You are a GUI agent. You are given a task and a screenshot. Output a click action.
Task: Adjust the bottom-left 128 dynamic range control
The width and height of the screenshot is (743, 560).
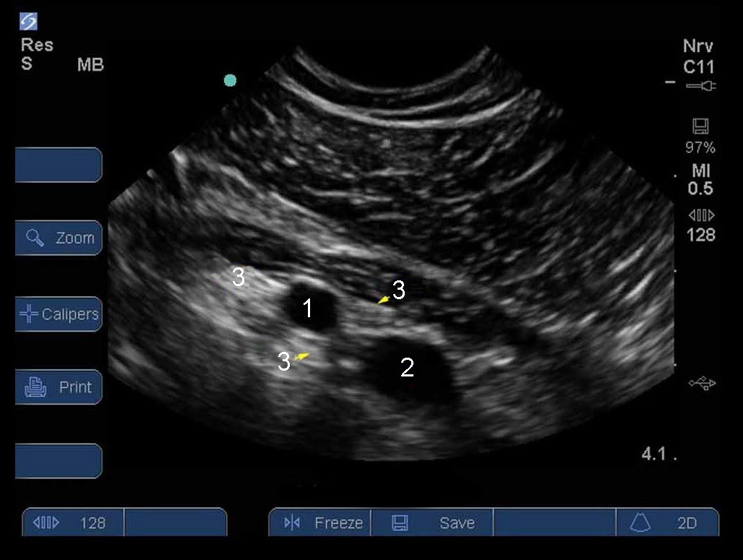click(73, 522)
